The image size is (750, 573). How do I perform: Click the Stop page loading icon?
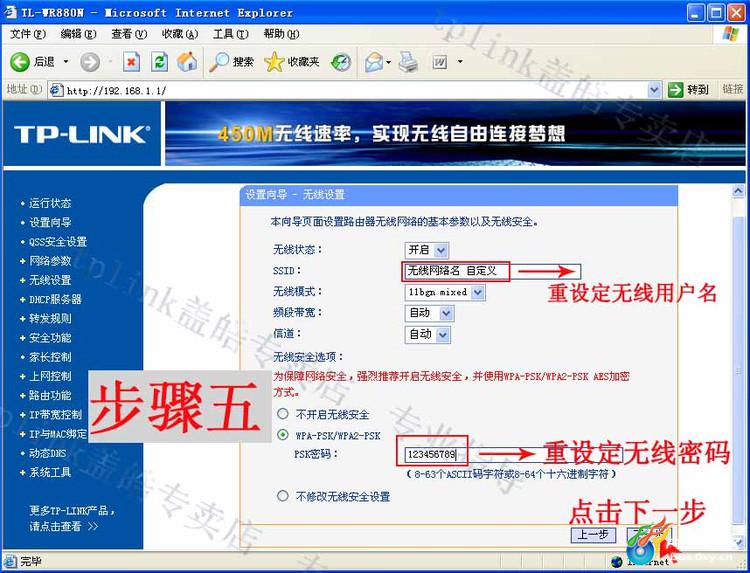tap(132, 62)
